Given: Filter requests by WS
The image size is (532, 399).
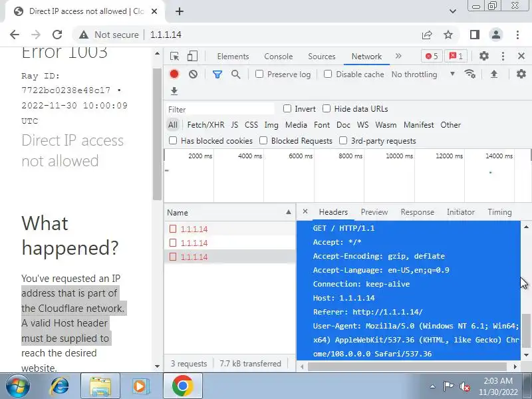Looking at the screenshot, I should coord(362,125).
